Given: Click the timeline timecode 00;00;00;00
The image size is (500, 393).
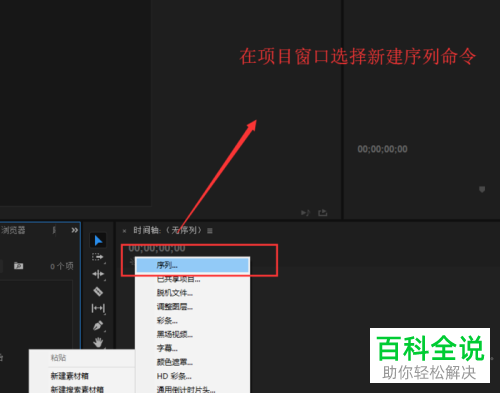Looking at the screenshot, I should click(x=157, y=248).
